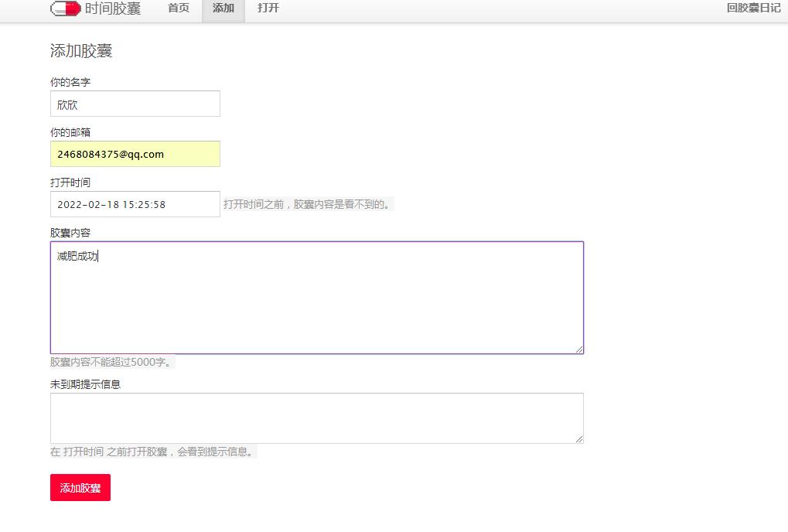Click the 你的名字 field label
This screenshot has height=532, width=788.
(70, 82)
